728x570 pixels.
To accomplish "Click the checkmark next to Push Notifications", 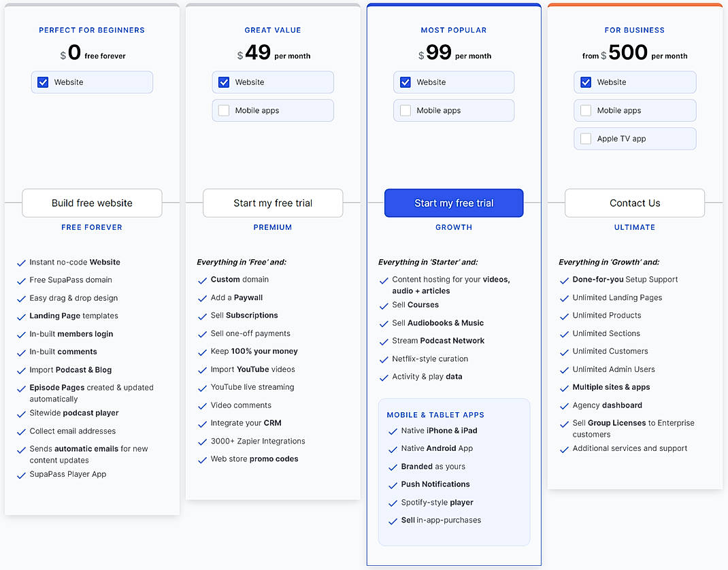I will (x=393, y=484).
